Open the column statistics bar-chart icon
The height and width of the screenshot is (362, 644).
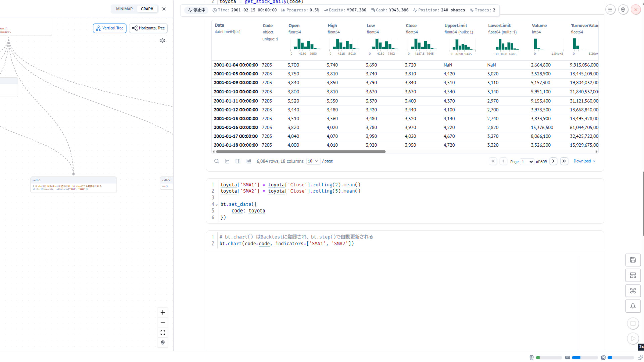tap(249, 161)
